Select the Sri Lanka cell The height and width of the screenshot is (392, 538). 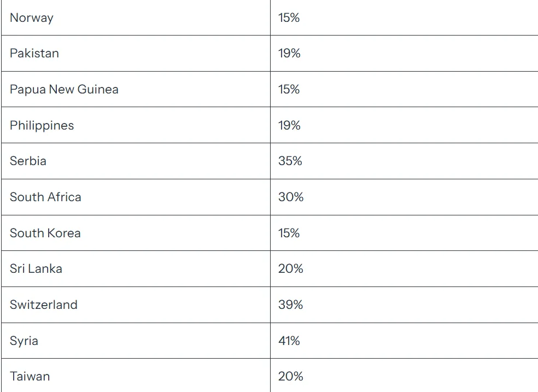[36, 268]
